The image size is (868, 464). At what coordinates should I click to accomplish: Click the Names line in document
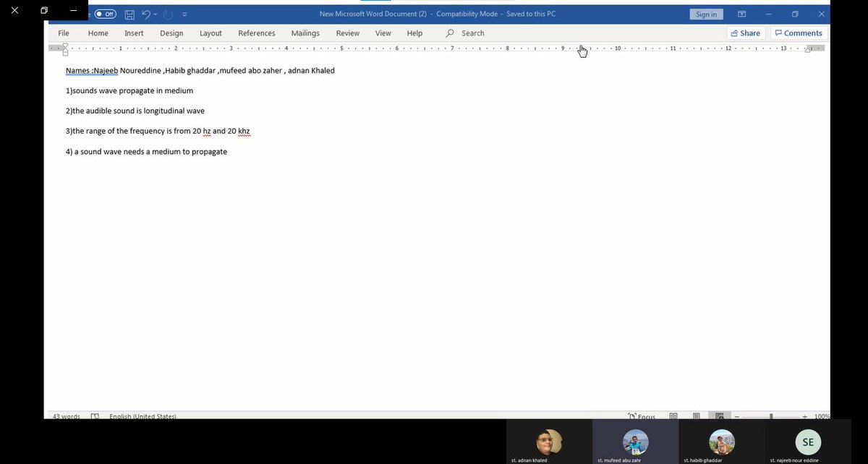pyautogui.click(x=200, y=71)
